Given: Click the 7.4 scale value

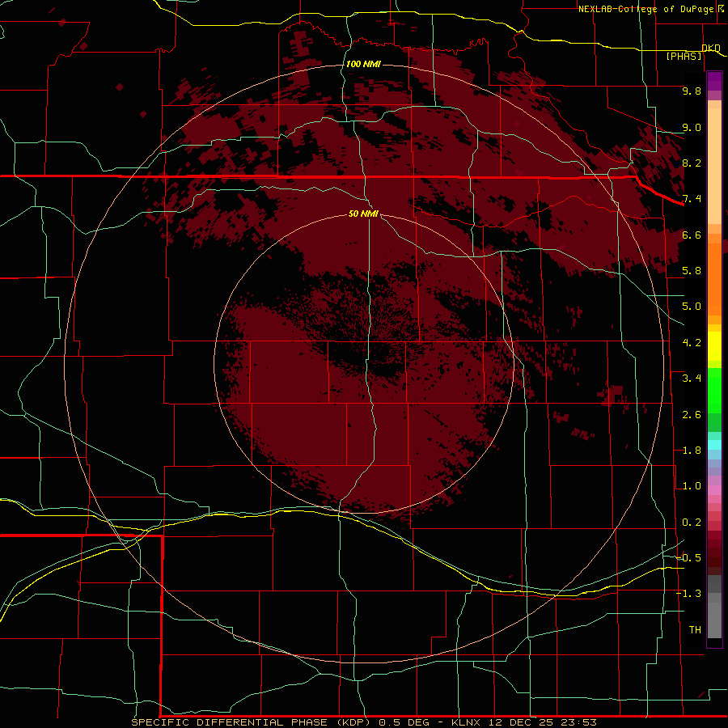Looking at the screenshot, I should tap(692, 199).
